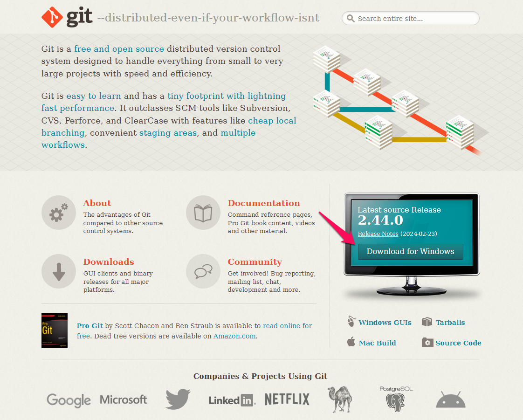The image size is (523, 420).
Task: Follow the staging areas link
Action: (x=168, y=133)
